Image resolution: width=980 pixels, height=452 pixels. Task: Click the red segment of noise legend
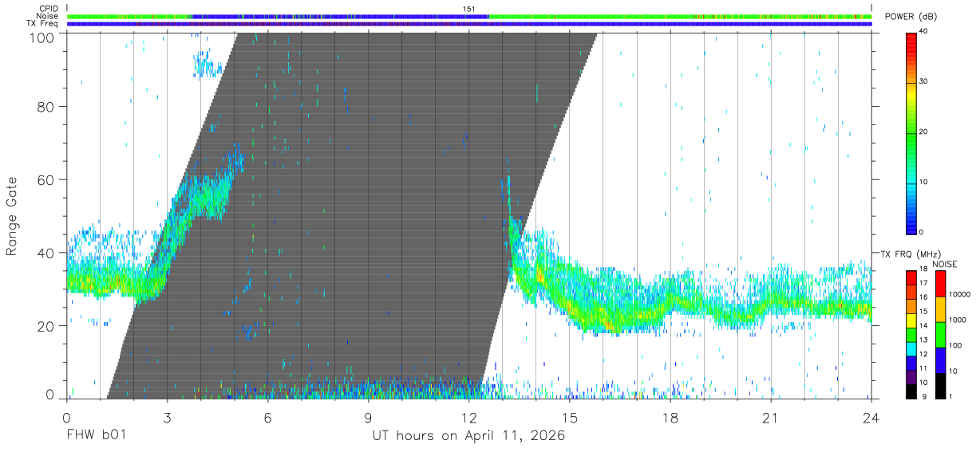coord(940,284)
